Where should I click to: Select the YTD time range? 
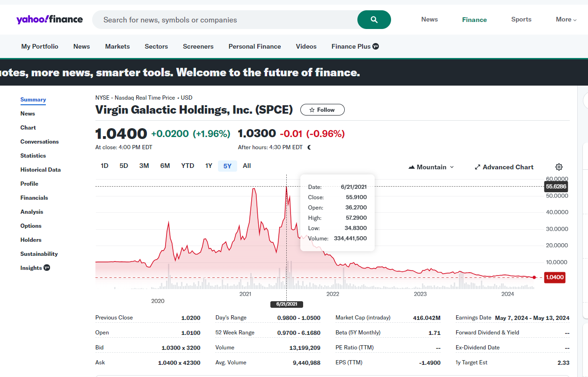click(188, 166)
